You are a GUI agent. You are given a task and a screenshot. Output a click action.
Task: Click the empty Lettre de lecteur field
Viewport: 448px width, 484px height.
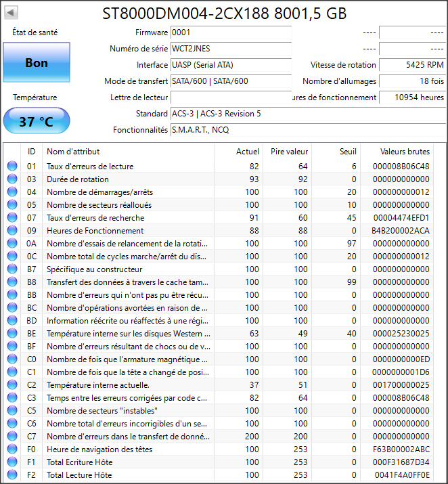pos(231,97)
